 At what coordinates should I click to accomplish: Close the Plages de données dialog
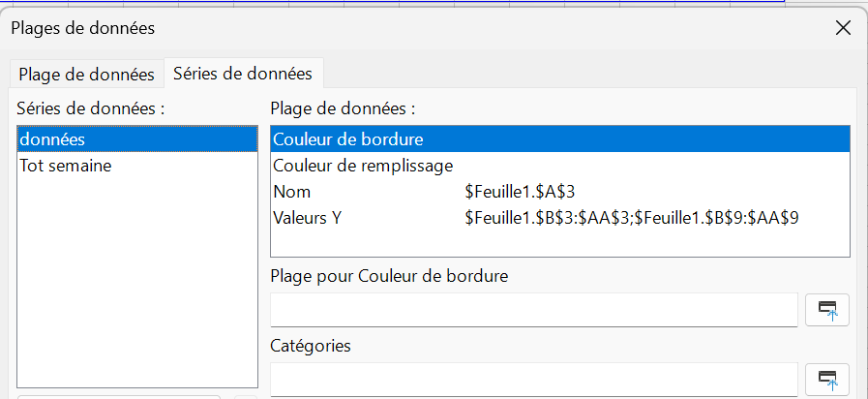point(843,28)
